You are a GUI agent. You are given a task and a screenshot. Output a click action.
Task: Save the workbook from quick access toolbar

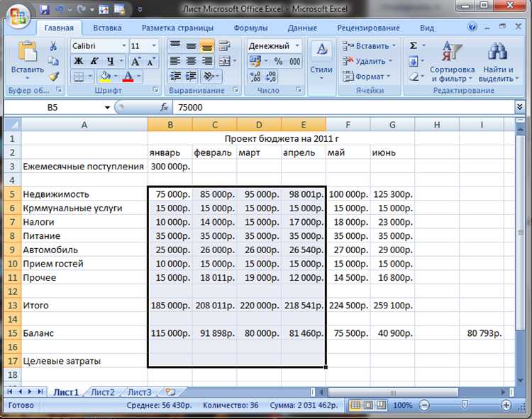pyautogui.click(x=45, y=9)
